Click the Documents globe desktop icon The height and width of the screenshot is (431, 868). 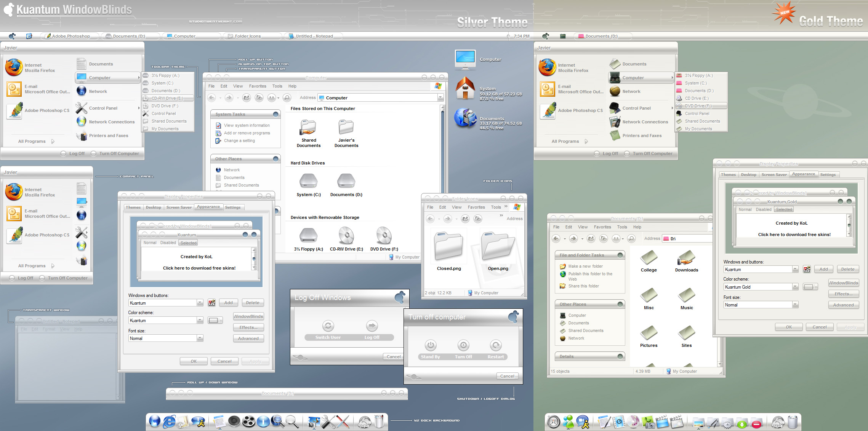[x=465, y=118]
